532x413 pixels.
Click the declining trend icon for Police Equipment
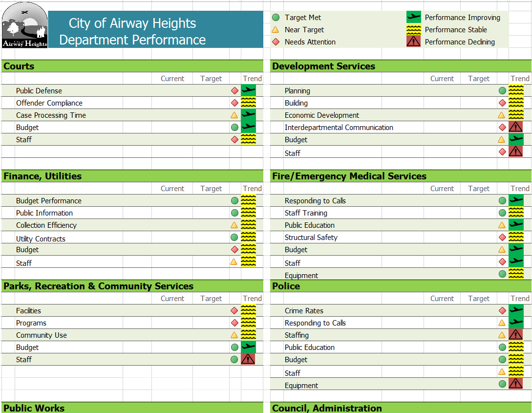516,384
